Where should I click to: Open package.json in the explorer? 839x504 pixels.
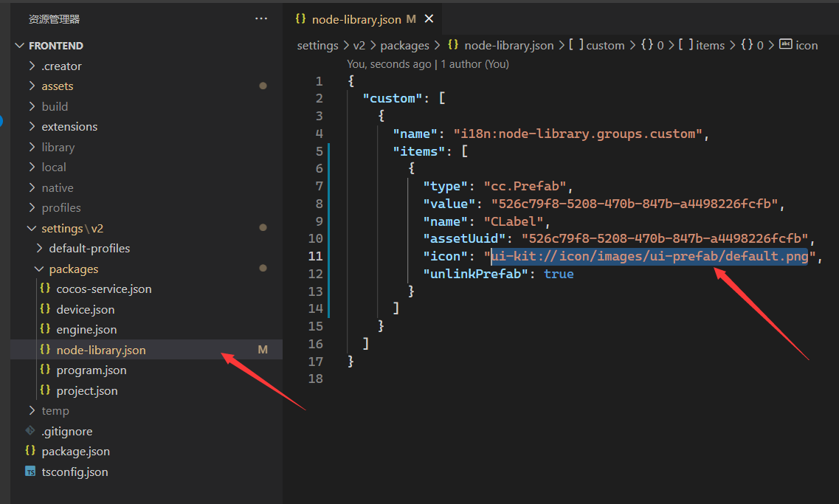(x=75, y=452)
